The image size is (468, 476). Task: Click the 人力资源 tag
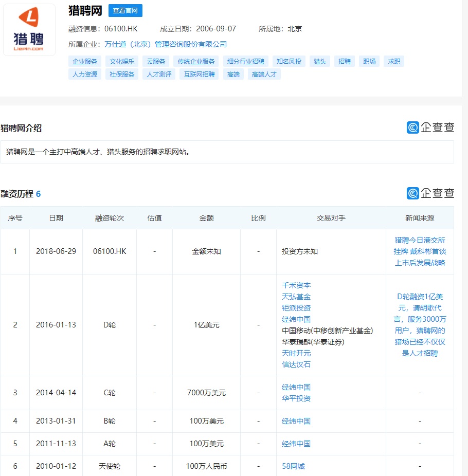point(84,74)
